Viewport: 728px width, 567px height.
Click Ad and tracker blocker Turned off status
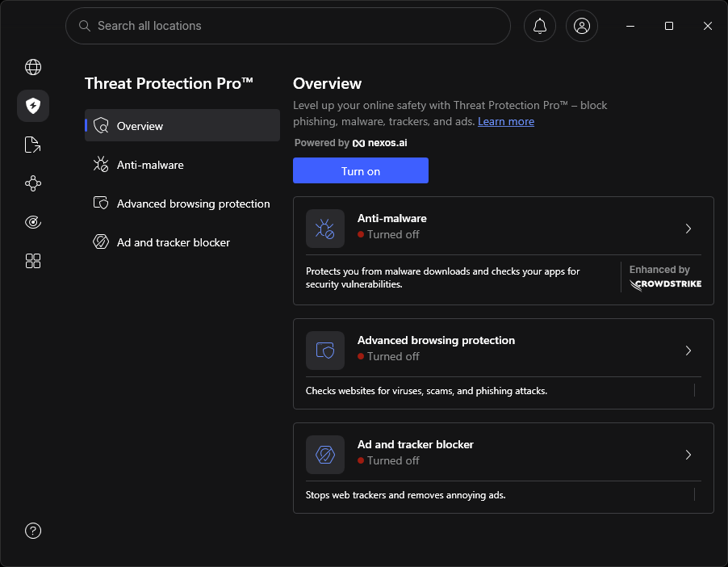tap(388, 460)
